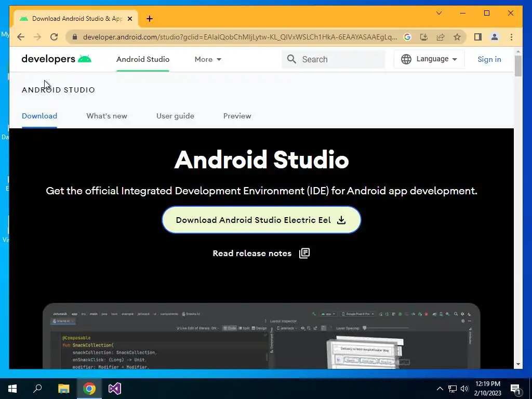Click the Sign in link
Screen dimensions: 532x399
489,59
